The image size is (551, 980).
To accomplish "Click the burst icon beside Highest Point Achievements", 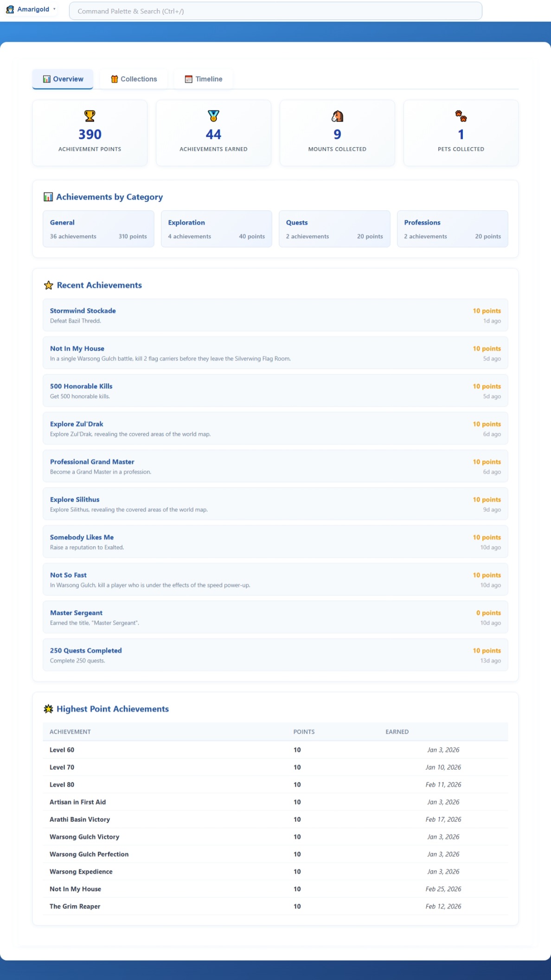I will click(x=48, y=709).
